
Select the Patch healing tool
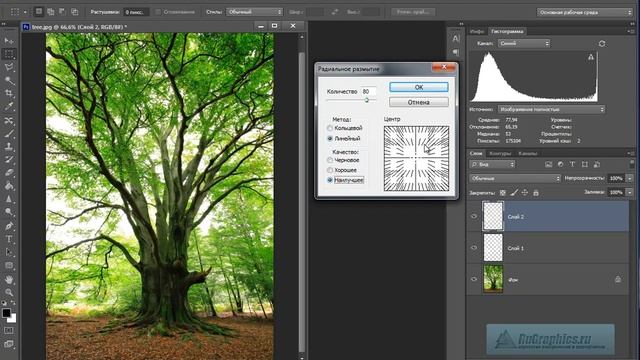pyautogui.click(x=9, y=120)
